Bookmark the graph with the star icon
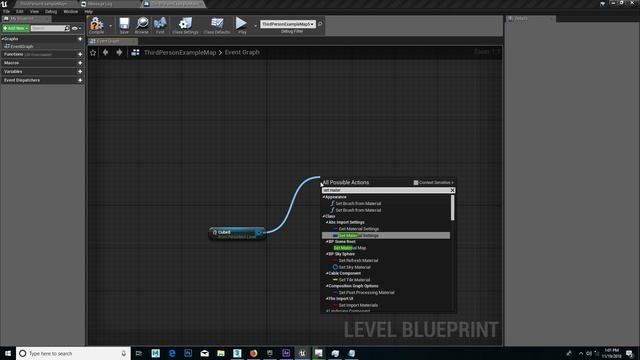 (x=93, y=52)
